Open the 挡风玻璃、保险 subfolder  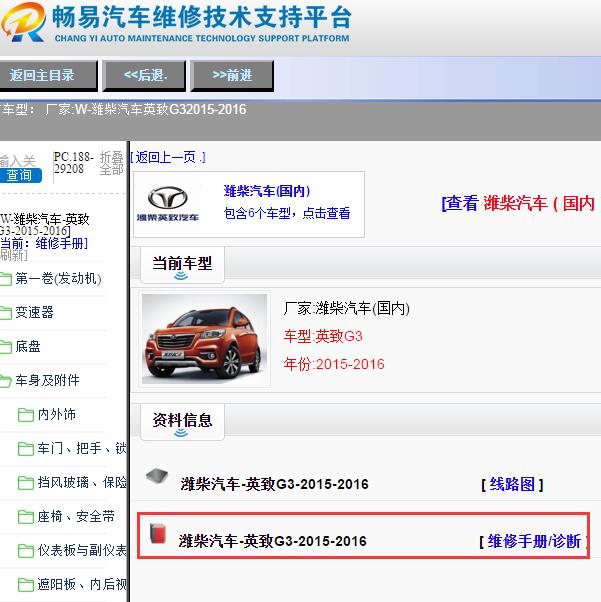[x=82, y=482]
